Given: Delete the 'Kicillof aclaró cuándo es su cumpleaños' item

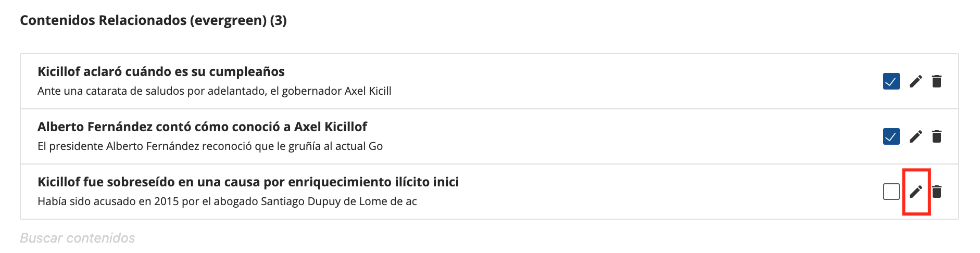Looking at the screenshot, I should [936, 81].
